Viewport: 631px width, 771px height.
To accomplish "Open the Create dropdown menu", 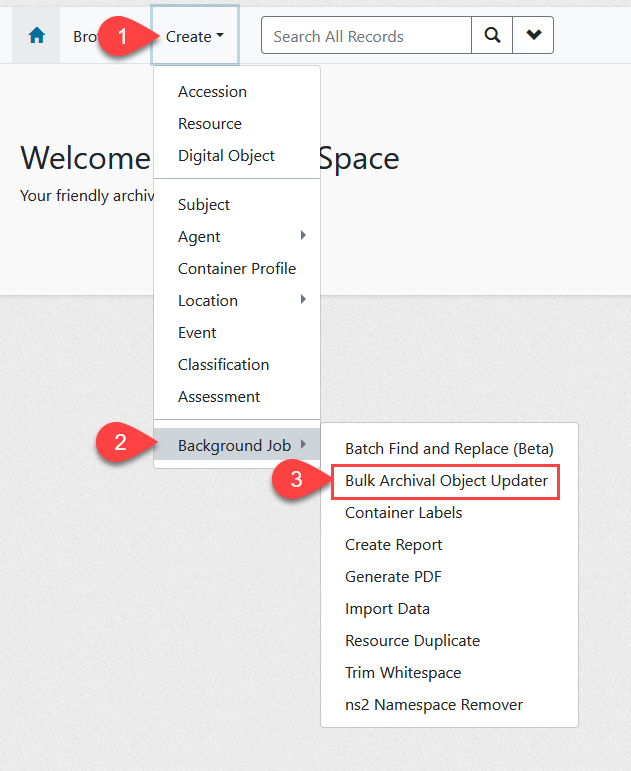I will tap(194, 36).
